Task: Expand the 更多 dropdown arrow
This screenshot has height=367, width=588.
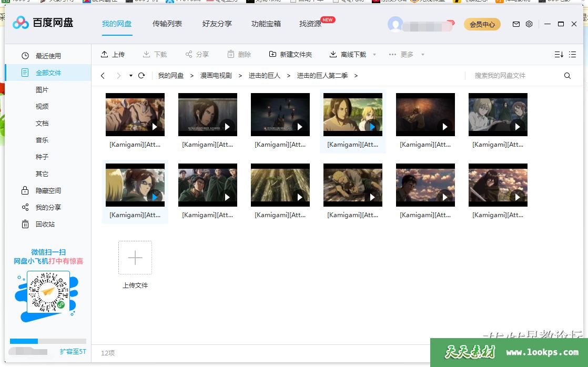Action: (422, 55)
